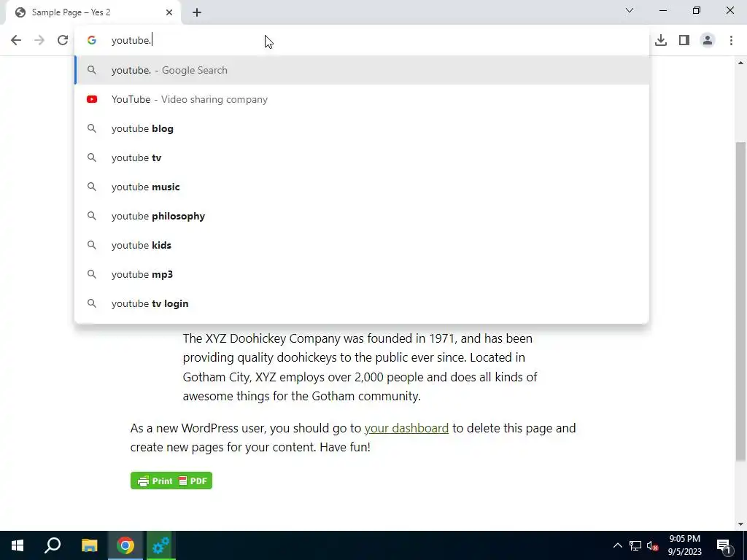The height and width of the screenshot is (560, 747).
Task: Click the search icon beside 'youtube blog'
Action: click(x=92, y=128)
